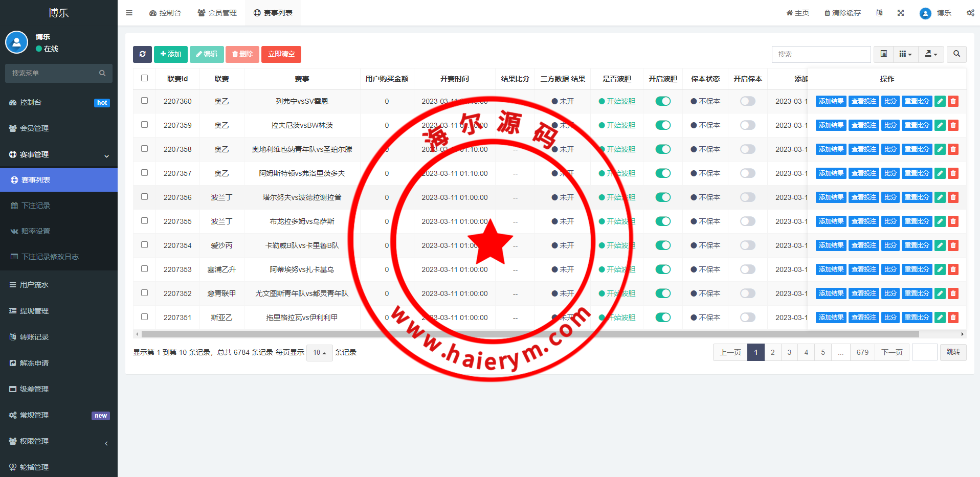Open the export data dropdown
Image resolution: width=980 pixels, height=477 pixels.
pos(931,54)
